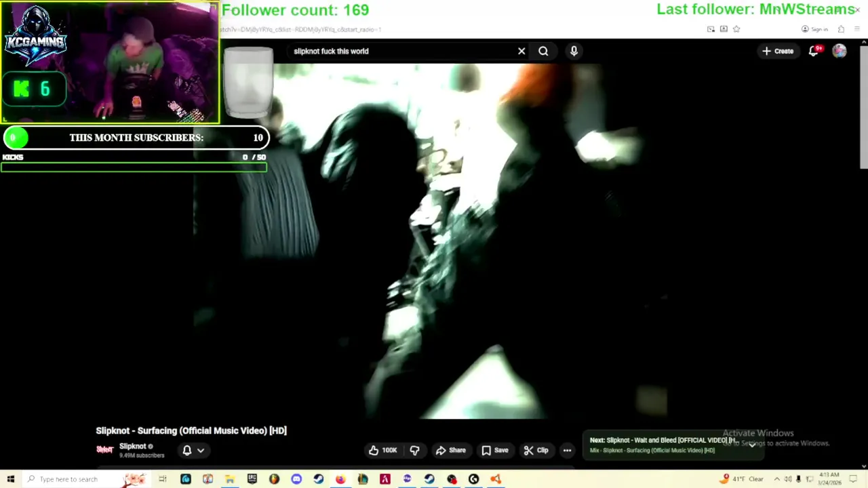Toggle the subscription notification bell

(x=187, y=450)
